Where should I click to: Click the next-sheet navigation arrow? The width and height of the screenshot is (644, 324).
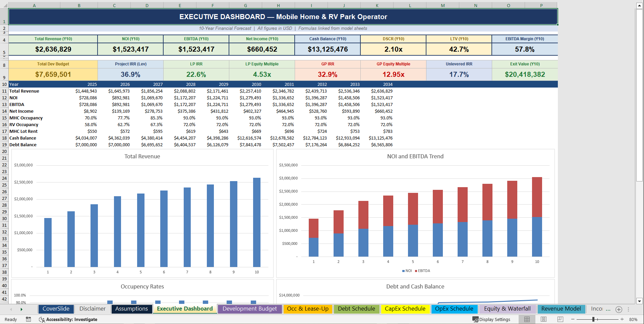[x=21, y=309]
